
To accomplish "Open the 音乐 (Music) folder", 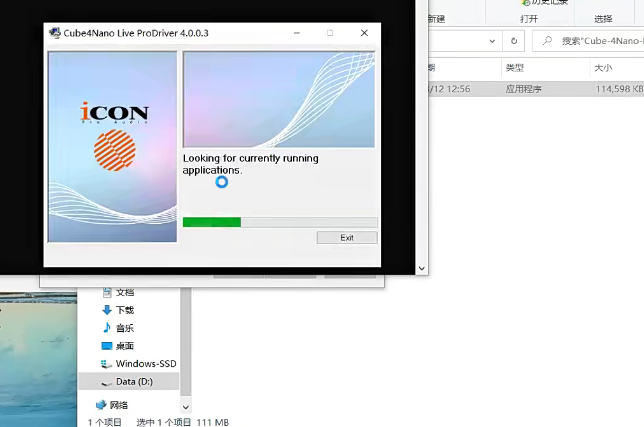I will pos(124,328).
